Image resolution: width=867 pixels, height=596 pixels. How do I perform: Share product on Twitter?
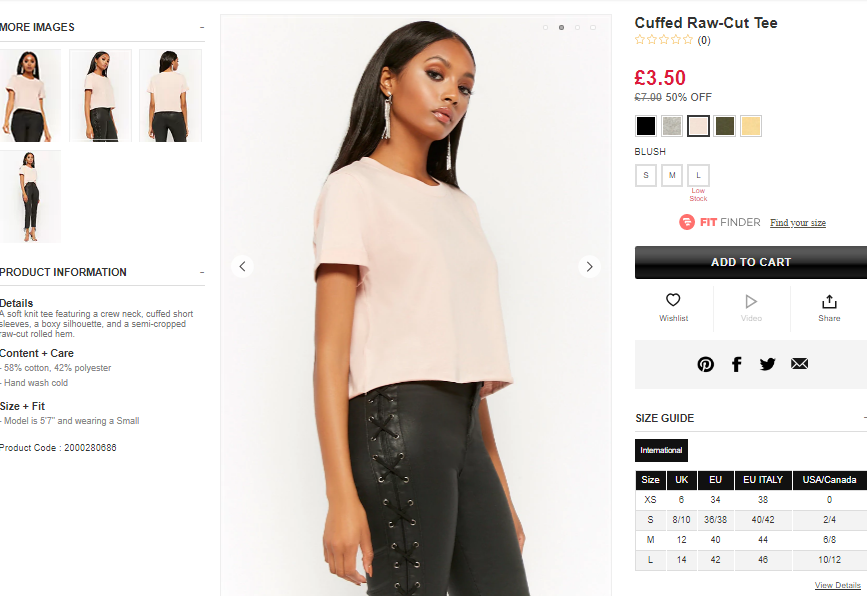click(767, 364)
